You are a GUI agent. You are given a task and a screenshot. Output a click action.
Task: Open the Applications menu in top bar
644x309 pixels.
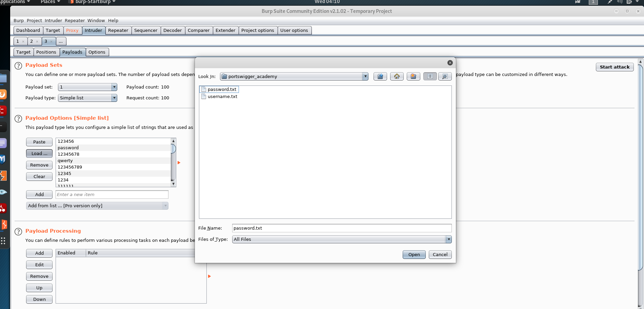pyautogui.click(x=15, y=2)
